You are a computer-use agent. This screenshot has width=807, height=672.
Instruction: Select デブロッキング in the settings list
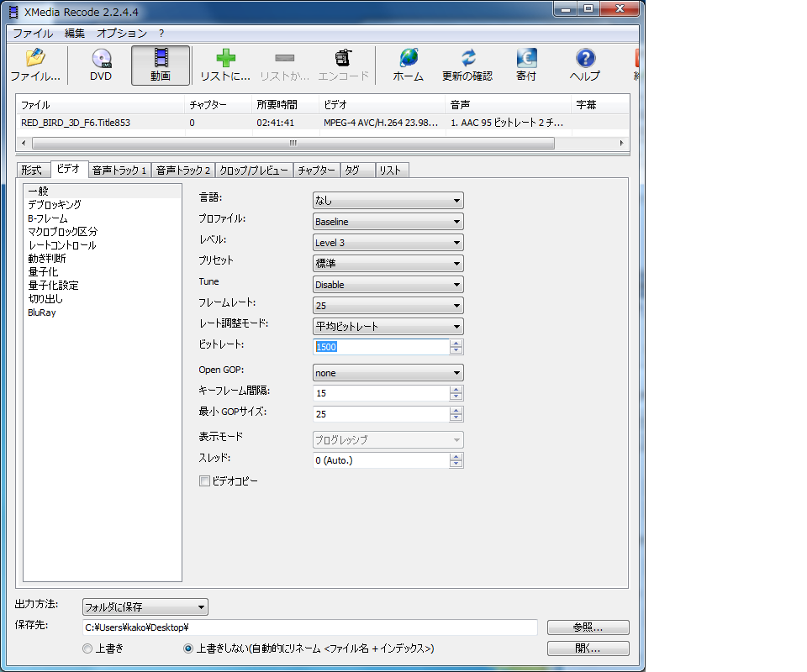(x=55, y=205)
